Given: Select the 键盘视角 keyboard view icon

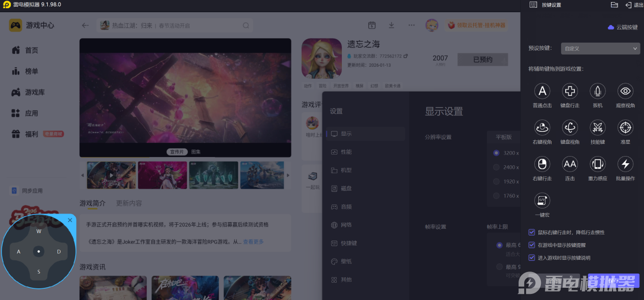Looking at the screenshot, I should click(570, 128).
